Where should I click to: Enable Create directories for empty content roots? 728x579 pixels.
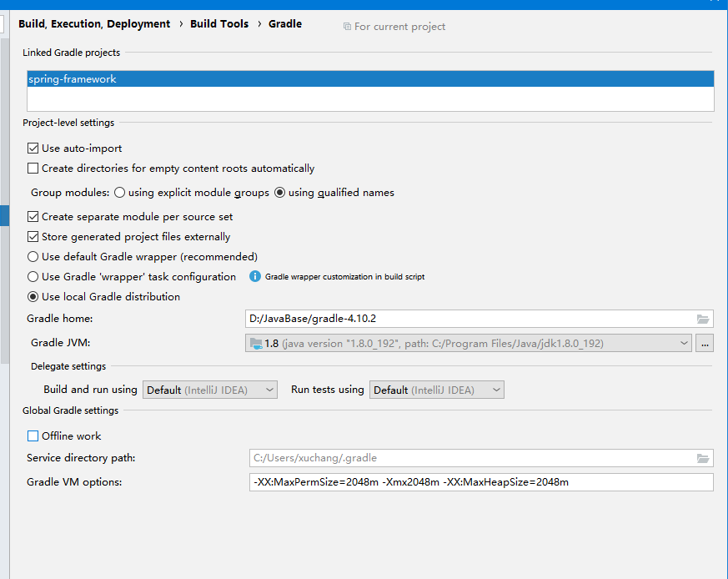pos(33,169)
